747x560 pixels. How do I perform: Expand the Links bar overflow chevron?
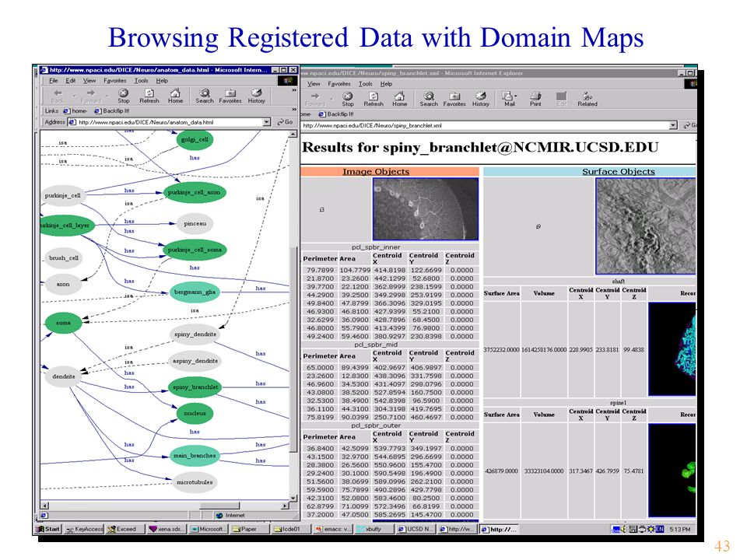coord(294,110)
